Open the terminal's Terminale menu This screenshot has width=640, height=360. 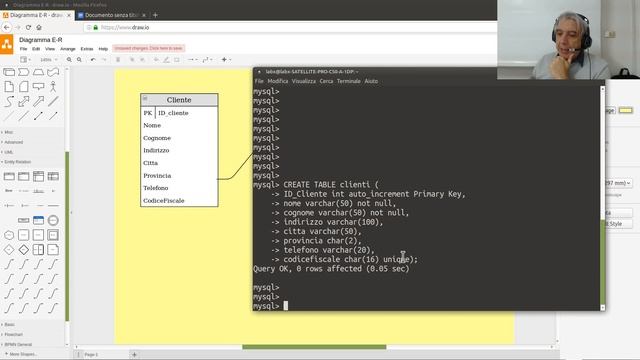tap(349, 81)
